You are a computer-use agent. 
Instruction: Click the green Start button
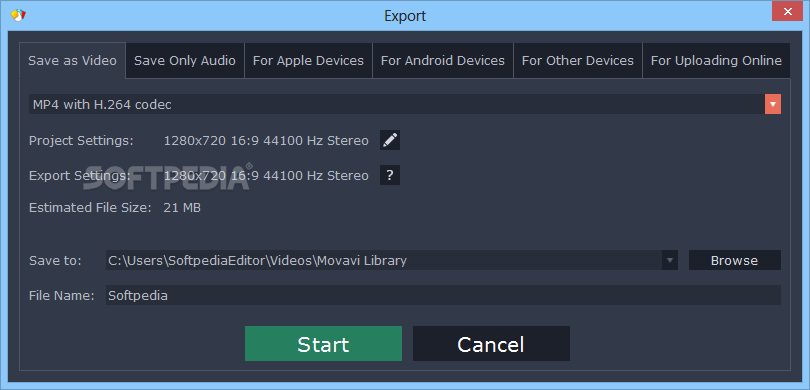323,344
